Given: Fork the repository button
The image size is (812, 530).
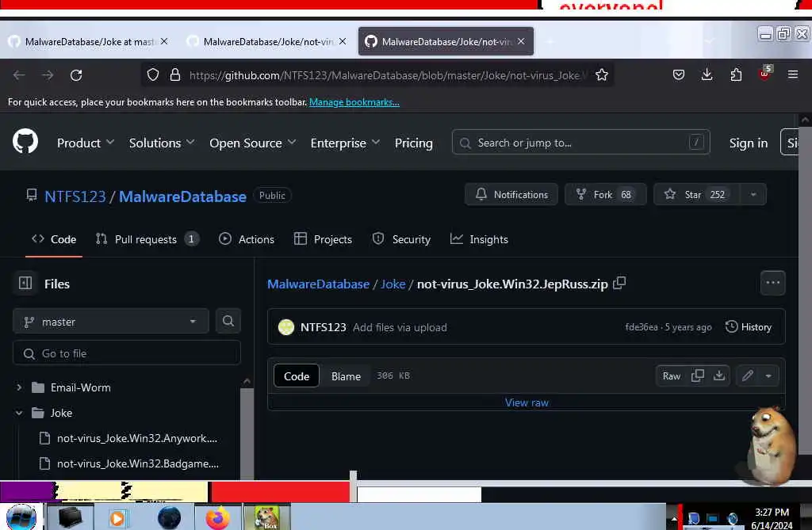Looking at the screenshot, I should tap(605, 195).
